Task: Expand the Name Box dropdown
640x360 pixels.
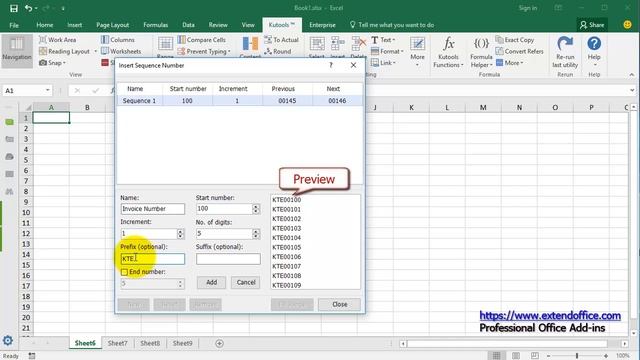Action: 48,90
